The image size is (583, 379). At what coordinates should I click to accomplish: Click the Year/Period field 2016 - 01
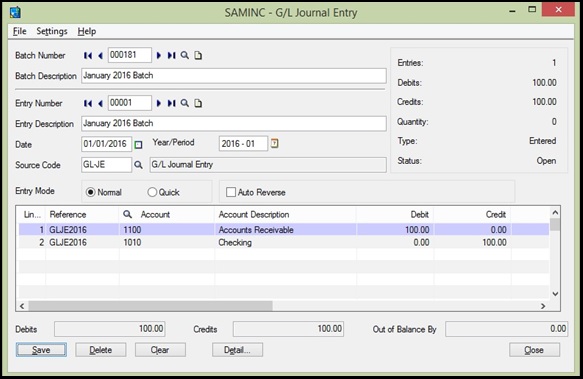(x=243, y=144)
